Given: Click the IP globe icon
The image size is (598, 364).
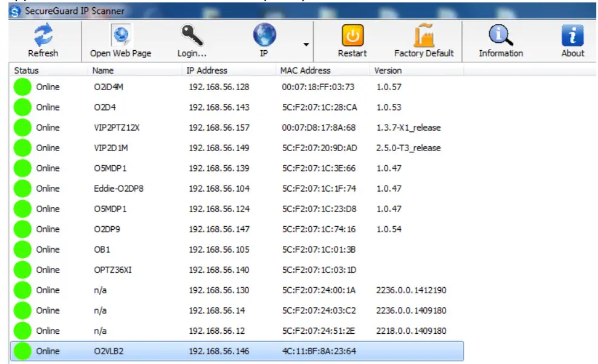Looking at the screenshot, I should 264,34.
